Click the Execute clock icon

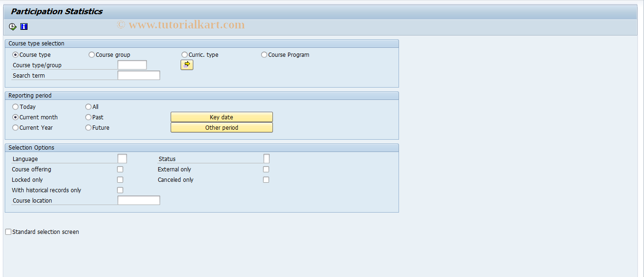13,27
